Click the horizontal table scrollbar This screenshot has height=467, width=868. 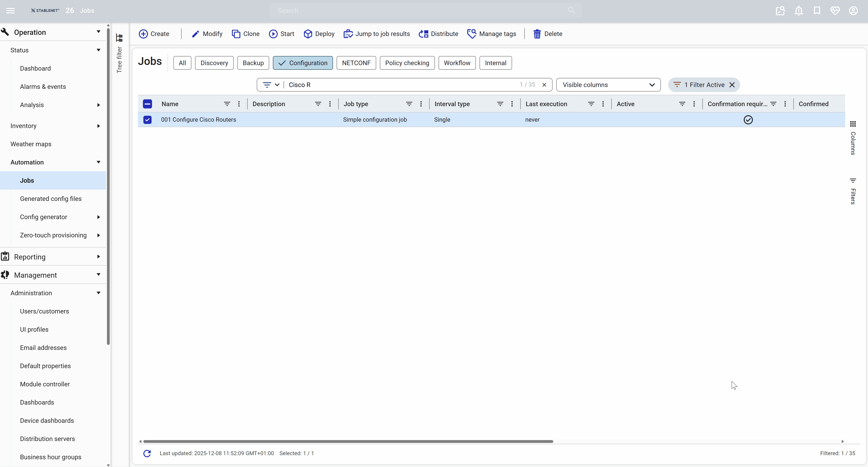(x=348, y=441)
